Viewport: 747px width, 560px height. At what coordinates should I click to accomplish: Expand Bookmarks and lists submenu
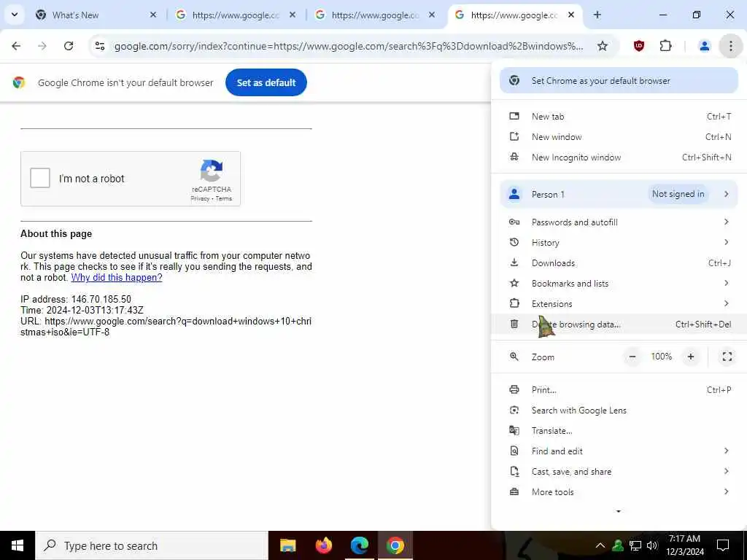(619, 284)
